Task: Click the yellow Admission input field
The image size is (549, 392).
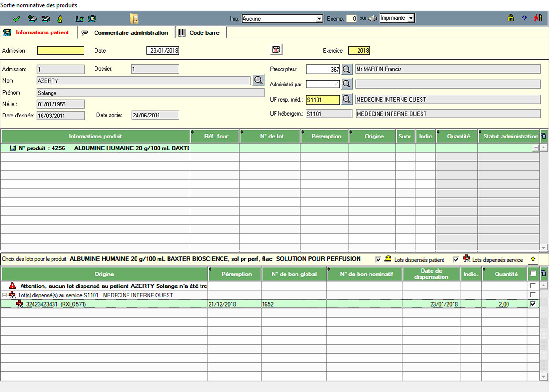Action: pos(61,51)
